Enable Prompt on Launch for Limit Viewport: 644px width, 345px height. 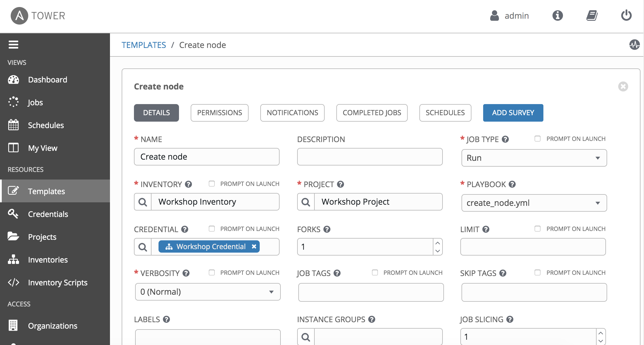(x=538, y=228)
